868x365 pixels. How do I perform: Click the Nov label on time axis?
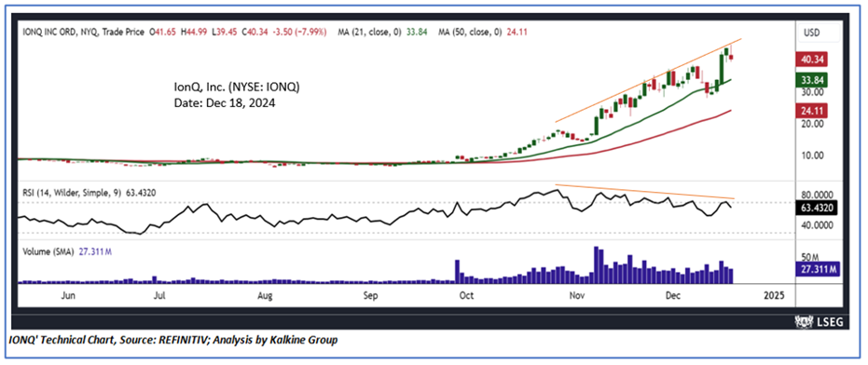[x=577, y=296]
